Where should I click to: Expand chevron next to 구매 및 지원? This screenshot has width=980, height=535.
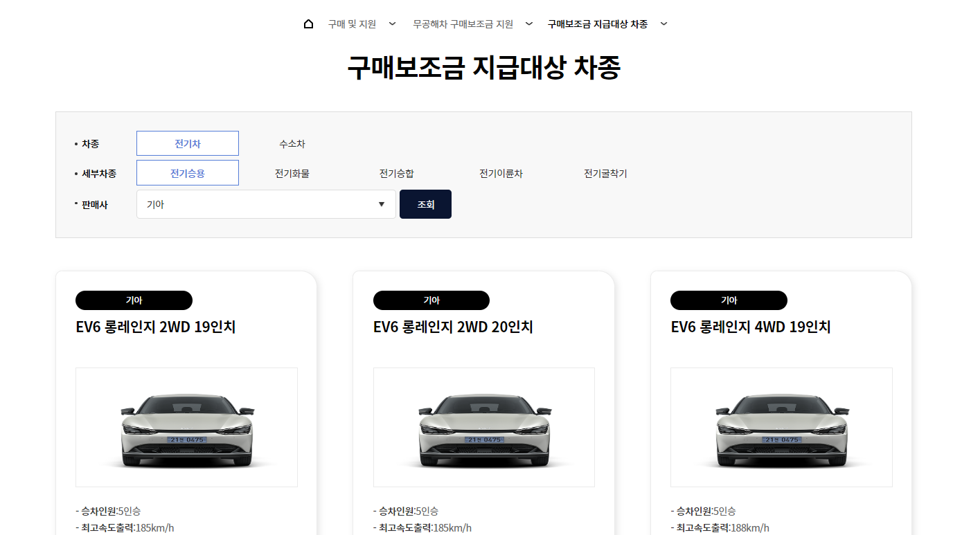(393, 24)
